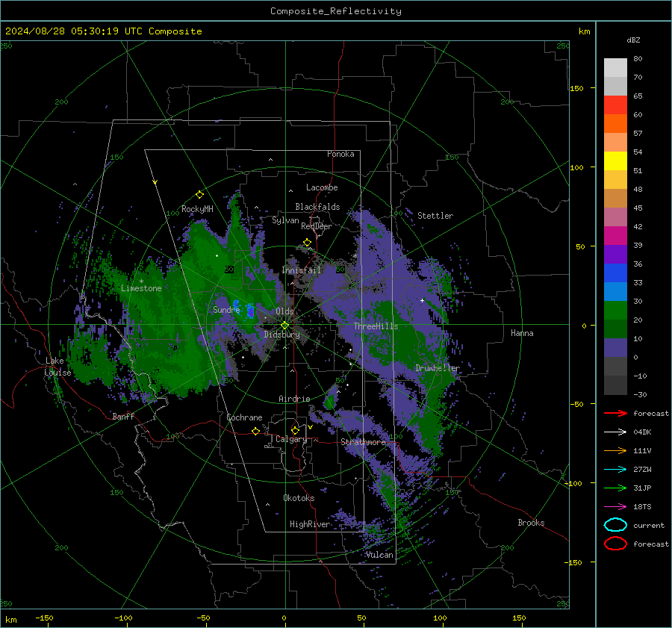Click the Lake Louise label
Screen dimensions: 672x628
(57, 367)
